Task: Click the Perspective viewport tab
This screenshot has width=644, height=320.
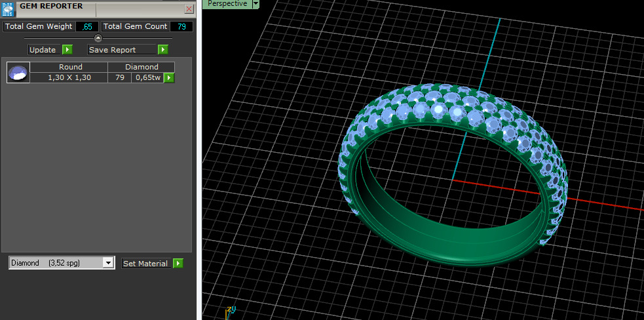Action: click(x=227, y=4)
